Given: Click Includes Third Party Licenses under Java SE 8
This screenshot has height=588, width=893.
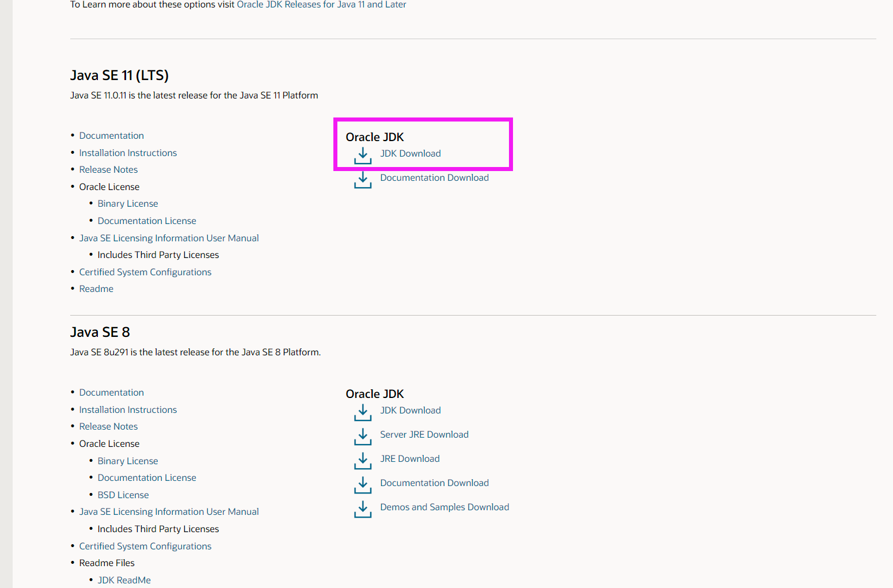Looking at the screenshot, I should (x=158, y=529).
